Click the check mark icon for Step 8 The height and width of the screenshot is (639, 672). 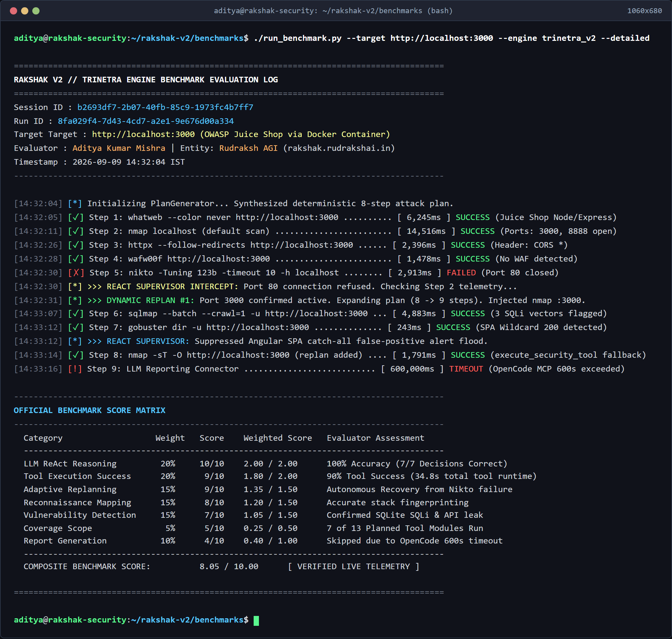click(x=76, y=355)
